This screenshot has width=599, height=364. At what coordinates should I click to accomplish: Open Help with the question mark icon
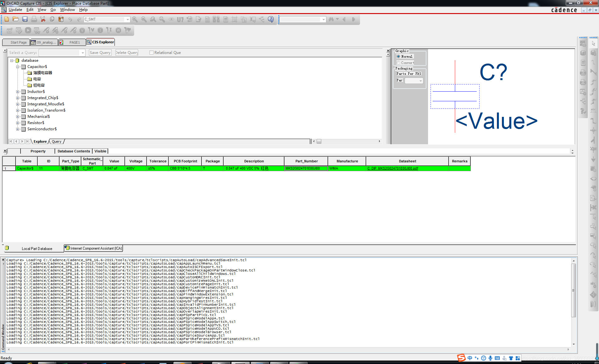[271, 19]
